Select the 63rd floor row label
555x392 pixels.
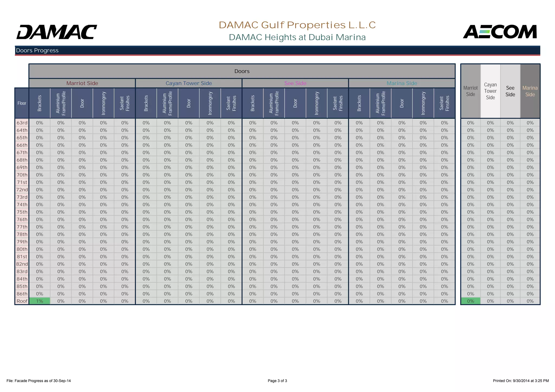click(x=22, y=123)
